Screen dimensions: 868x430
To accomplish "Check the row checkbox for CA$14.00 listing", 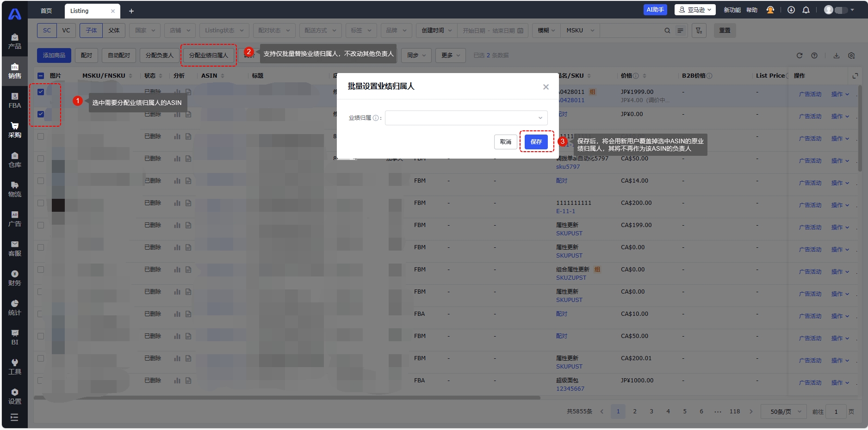I will [41, 181].
